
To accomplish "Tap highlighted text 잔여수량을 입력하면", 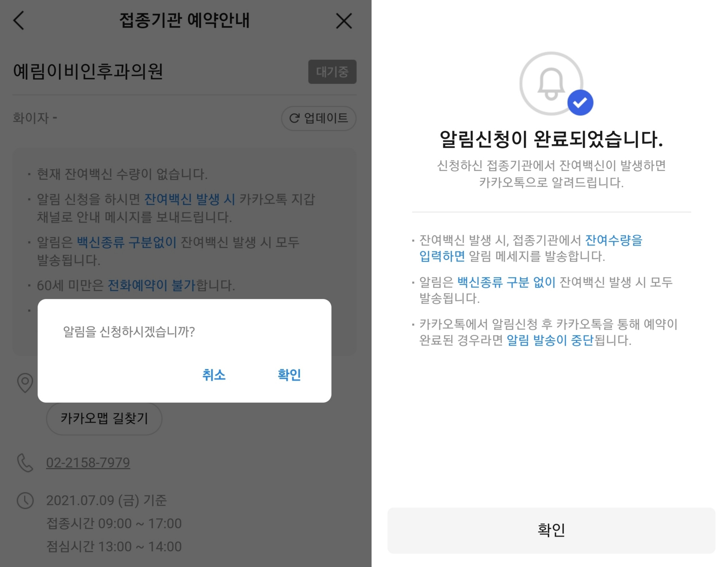I will point(531,248).
